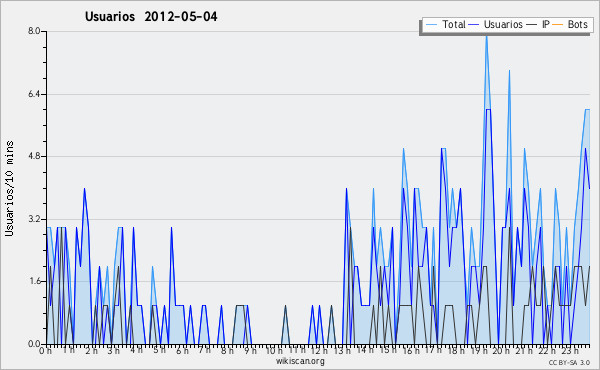Click the y-axis value 1.6
This screenshot has width=600, height=370.
click(34, 281)
